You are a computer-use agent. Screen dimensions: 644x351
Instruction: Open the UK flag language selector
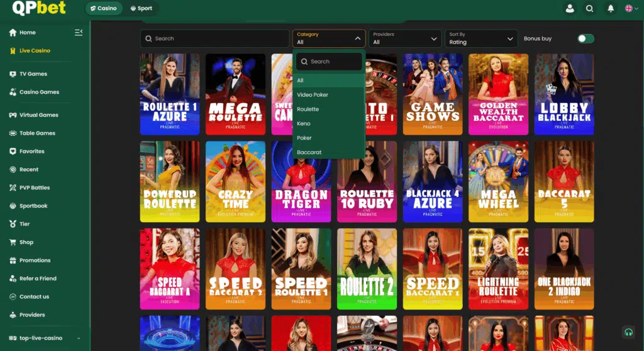tap(631, 9)
